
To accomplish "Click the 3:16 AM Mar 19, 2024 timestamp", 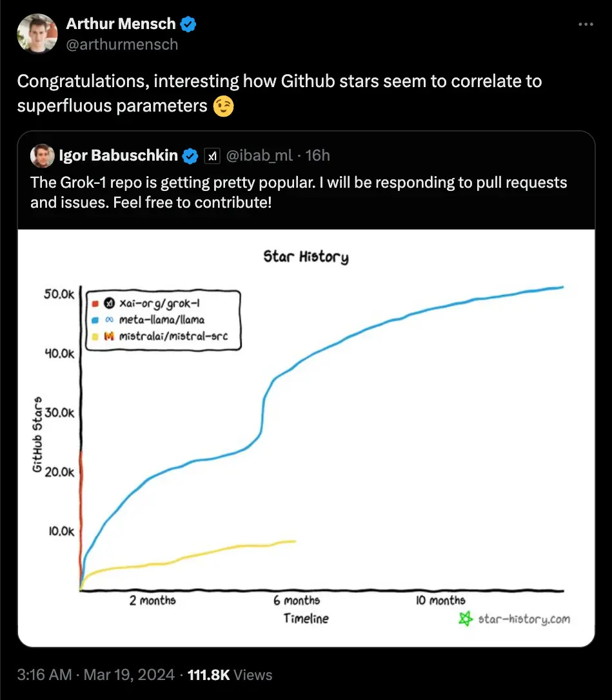I will (95, 675).
